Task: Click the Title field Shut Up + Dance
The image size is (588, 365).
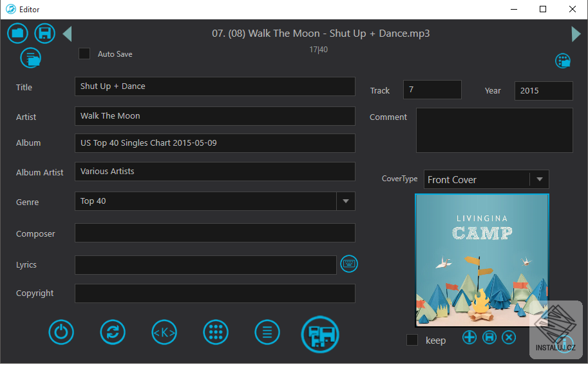Action: [x=215, y=86]
